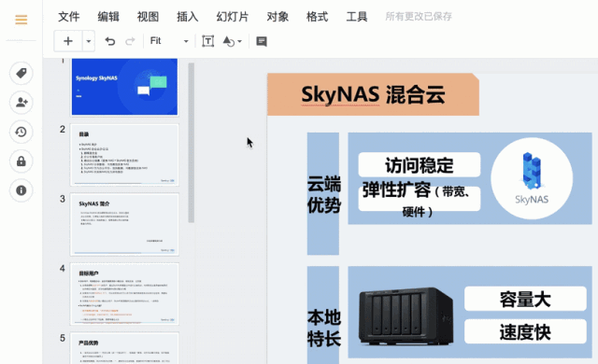Open version history clock icon
The width and height of the screenshot is (598, 364).
point(21,132)
